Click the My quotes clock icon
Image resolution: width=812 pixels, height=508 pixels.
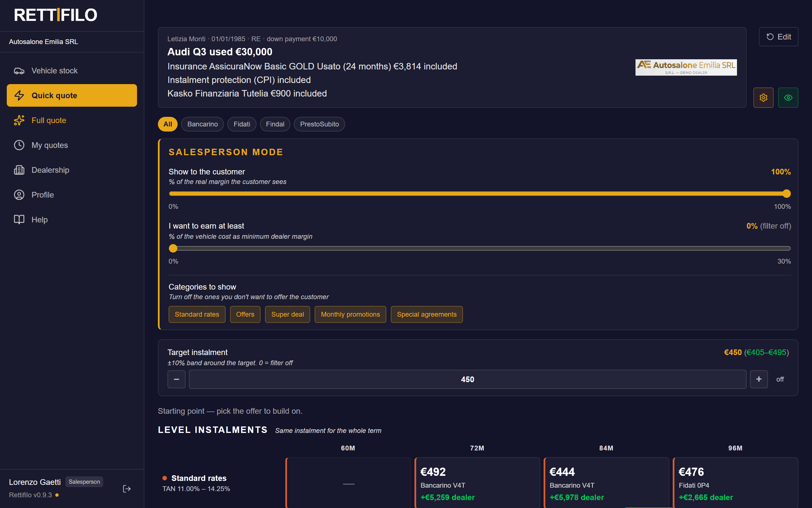pos(19,145)
